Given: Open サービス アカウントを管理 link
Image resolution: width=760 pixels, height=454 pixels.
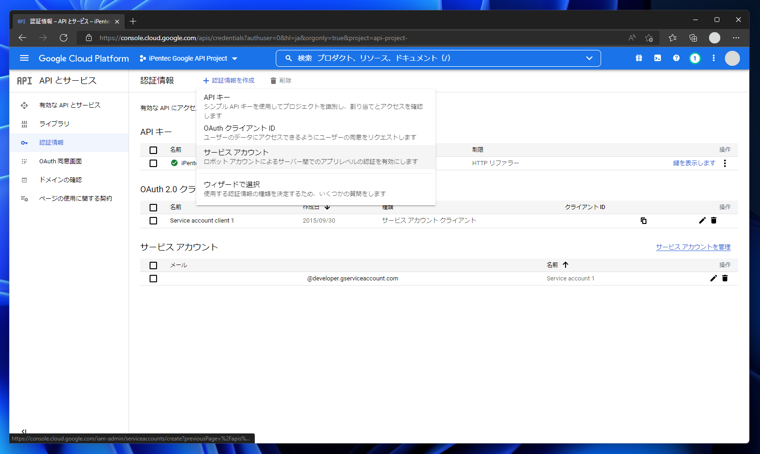Looking at the screenshot, I should 693,247.
